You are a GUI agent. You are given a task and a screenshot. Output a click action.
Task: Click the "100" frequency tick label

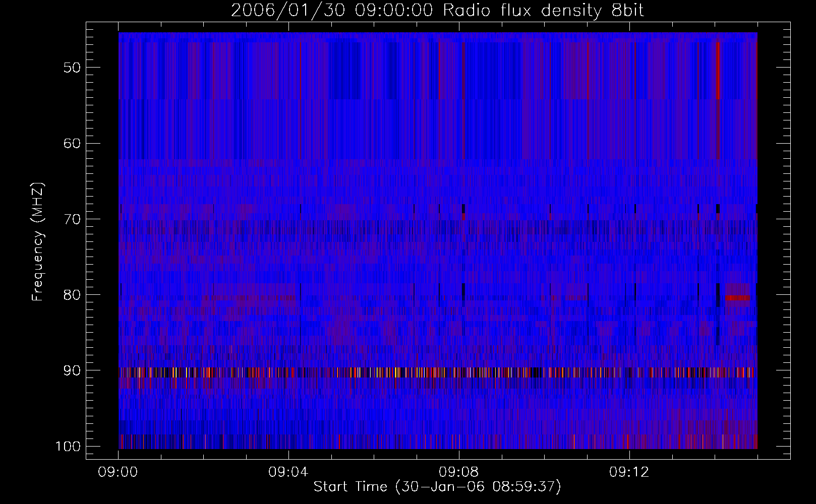[x=68, y=447]
